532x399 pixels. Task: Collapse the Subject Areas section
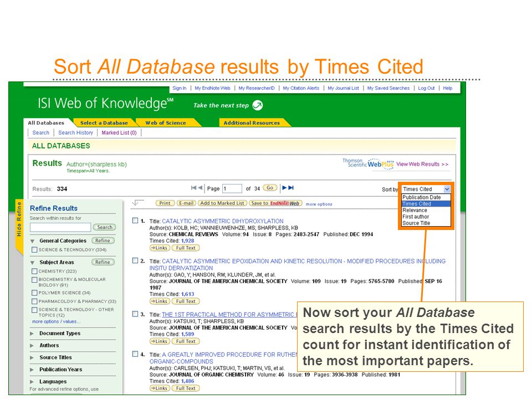pyautogui.click(x=33, y=263)
